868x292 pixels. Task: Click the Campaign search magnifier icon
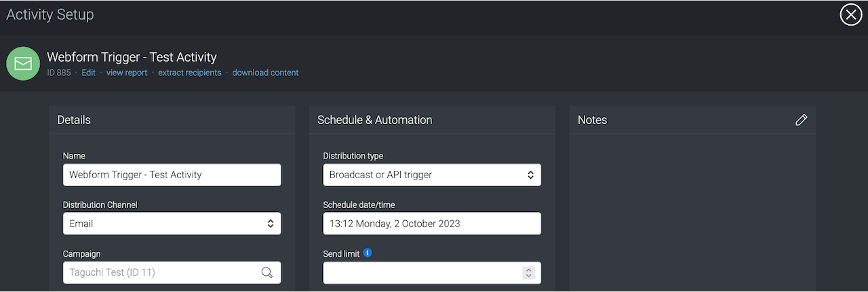(x=267, y=272)
